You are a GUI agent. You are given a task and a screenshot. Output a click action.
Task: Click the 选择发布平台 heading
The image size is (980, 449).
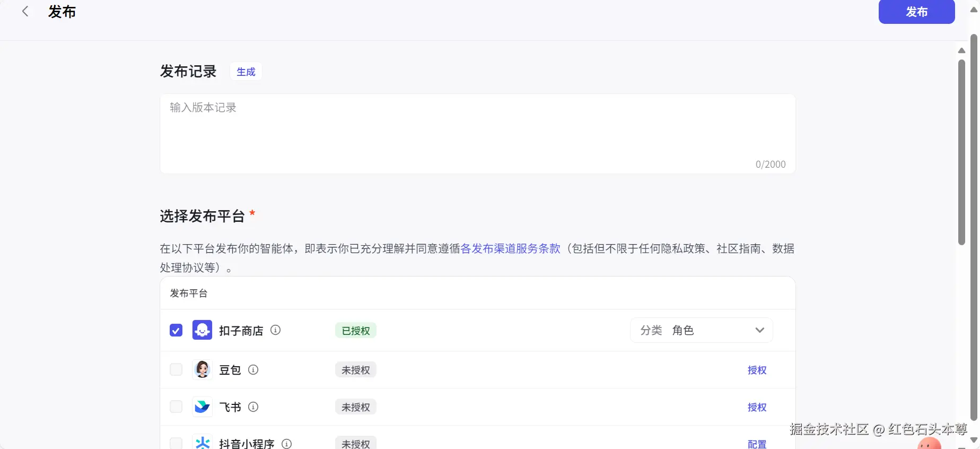click(x=202, y=216)
